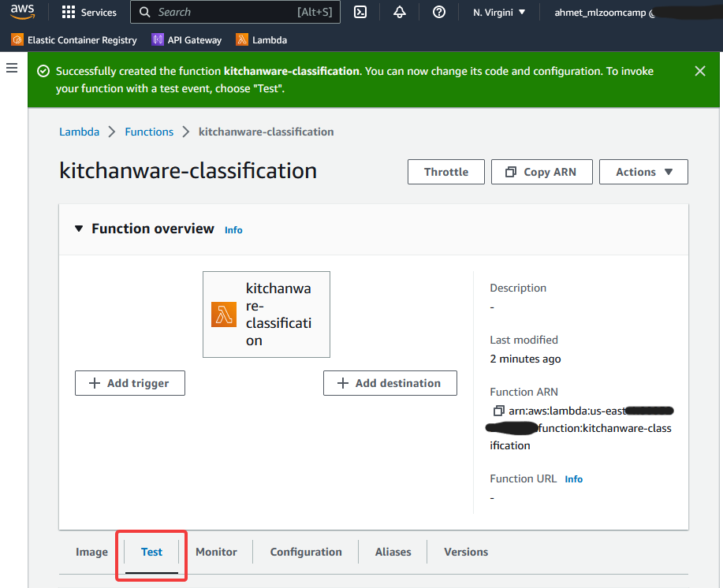Image resolution: width=723 pixels, height=588 pixels.
Task: Click the Services label in top bar
Action: point(99,13)
